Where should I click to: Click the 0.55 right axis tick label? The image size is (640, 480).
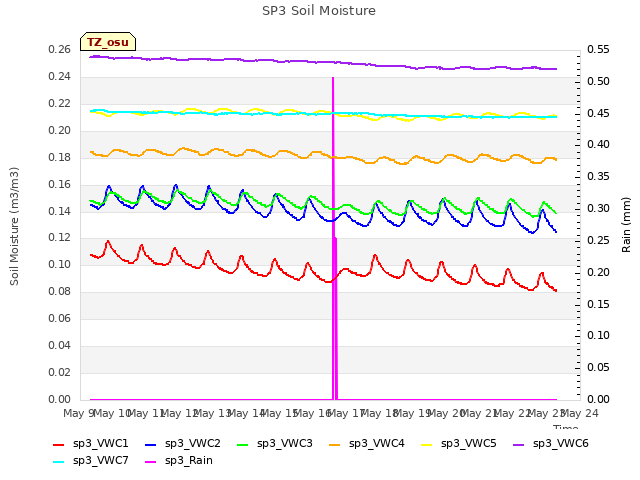point(598,49)
